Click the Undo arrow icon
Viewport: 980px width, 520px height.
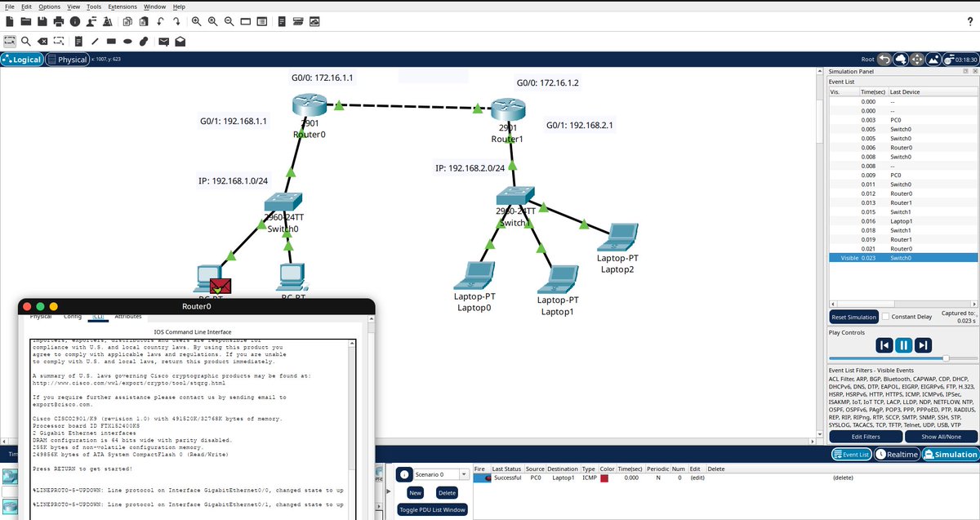point(160,21)
